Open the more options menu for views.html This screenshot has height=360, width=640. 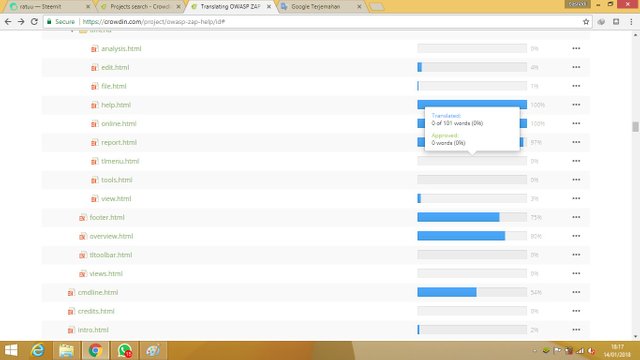coord(576,274)
